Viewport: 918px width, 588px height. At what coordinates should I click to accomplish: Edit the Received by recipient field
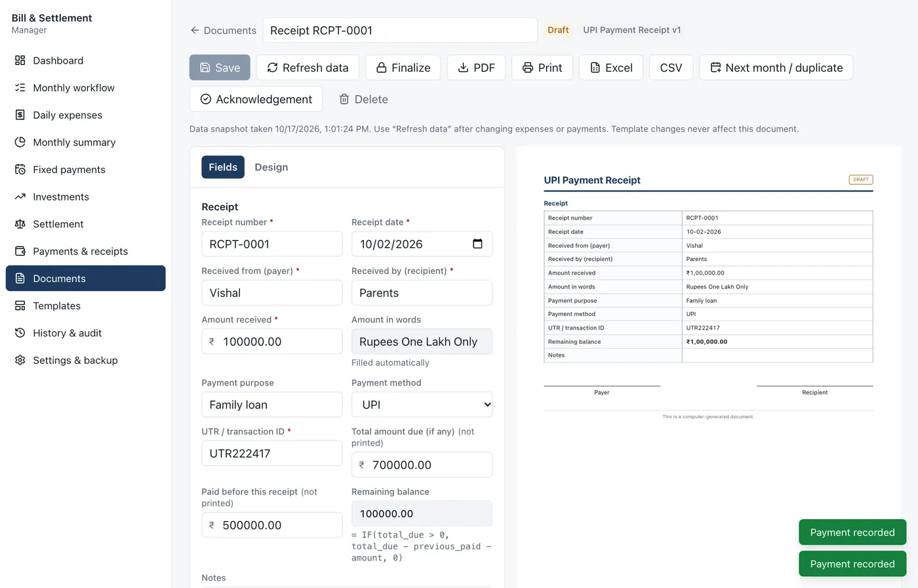(422, 292)
